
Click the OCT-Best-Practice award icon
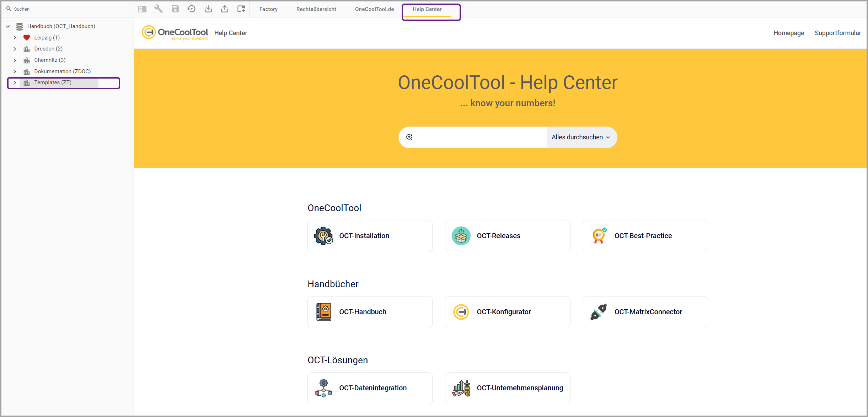pos(599,236)
